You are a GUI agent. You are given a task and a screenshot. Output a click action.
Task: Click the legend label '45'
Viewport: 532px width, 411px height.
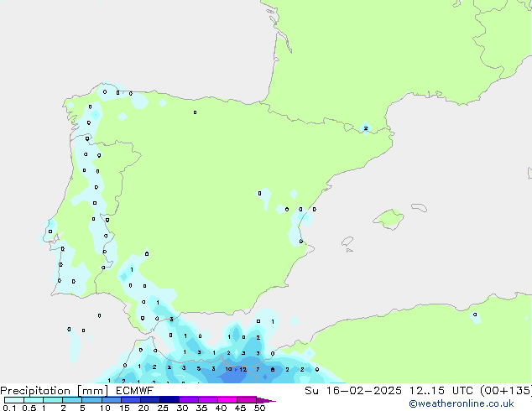(240, 408)
